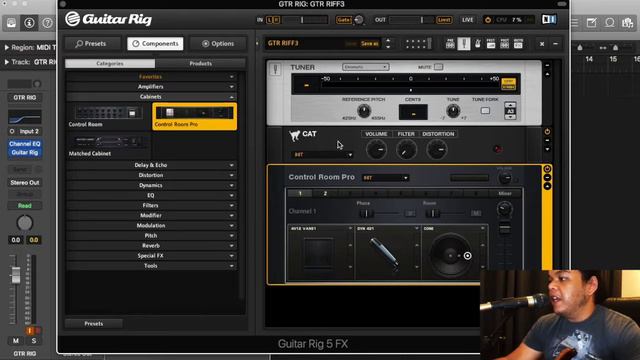Expand the Reverb category
The width and height of the screenshot is (640, 360).
point(151,246)
